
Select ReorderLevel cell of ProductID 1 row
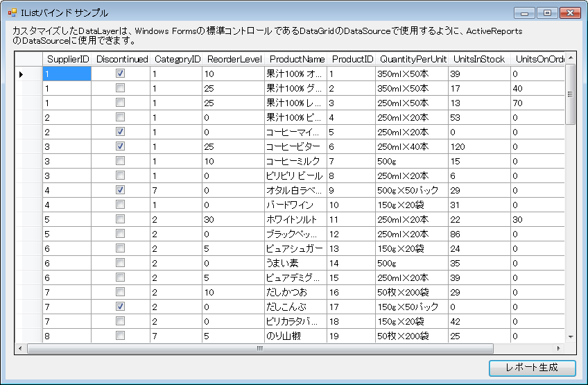[233, 74]
